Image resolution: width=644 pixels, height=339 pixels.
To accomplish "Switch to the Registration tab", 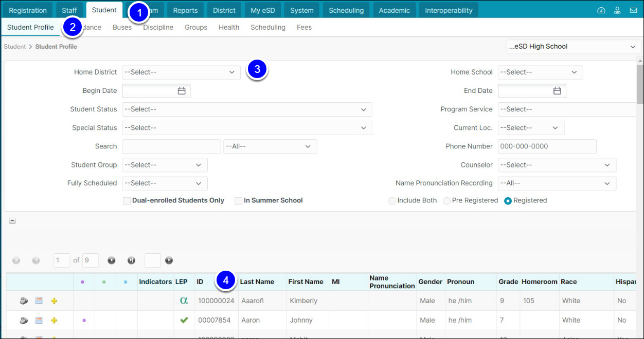I will coord(28,10).
